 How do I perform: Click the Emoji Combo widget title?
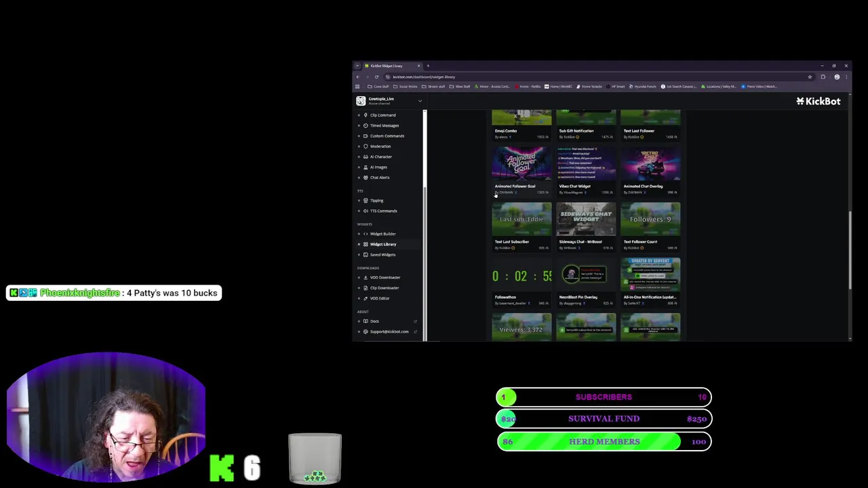[506, 131]
